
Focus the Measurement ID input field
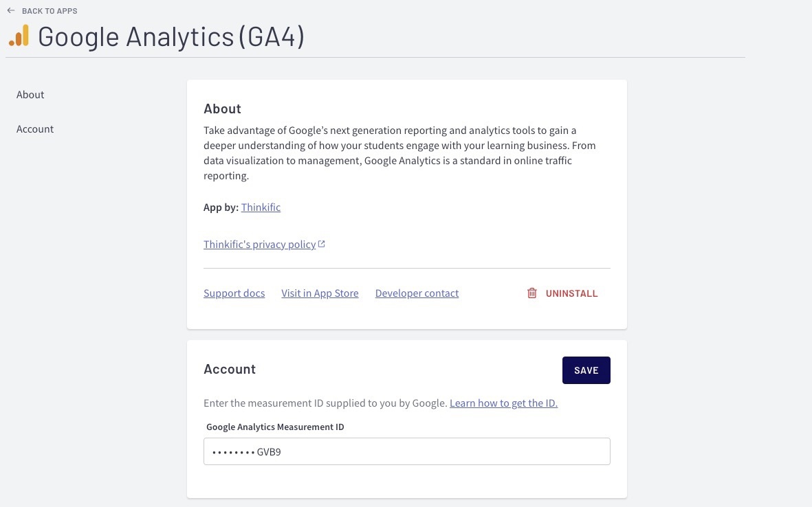(x=406, y=451)
